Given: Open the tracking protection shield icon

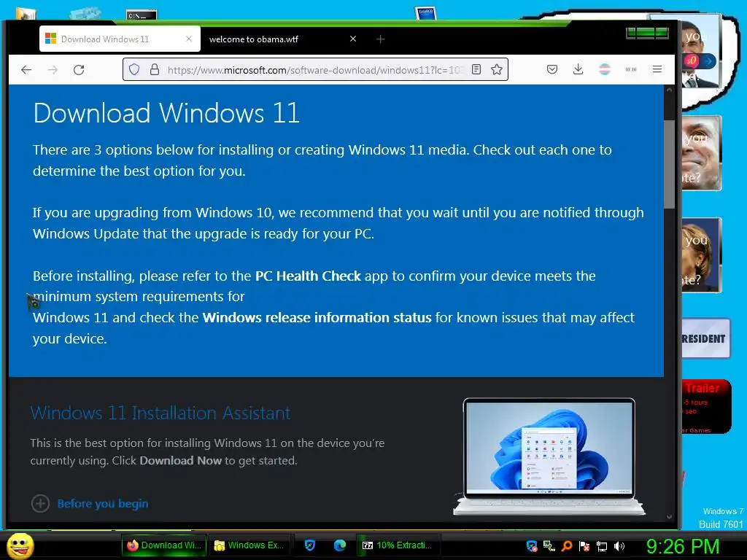Looking at the screenshot, I should 134,69.
